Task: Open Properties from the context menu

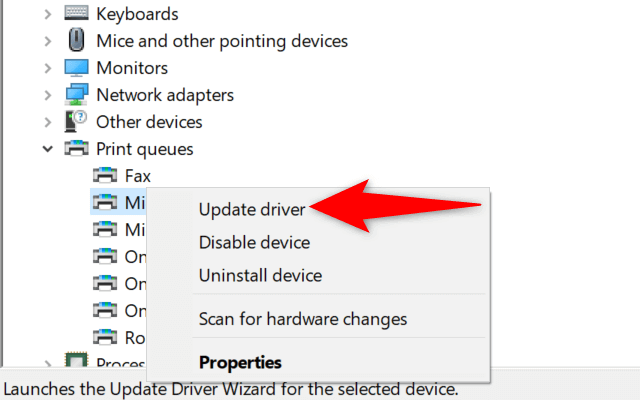Action: (x=240, y=362)
